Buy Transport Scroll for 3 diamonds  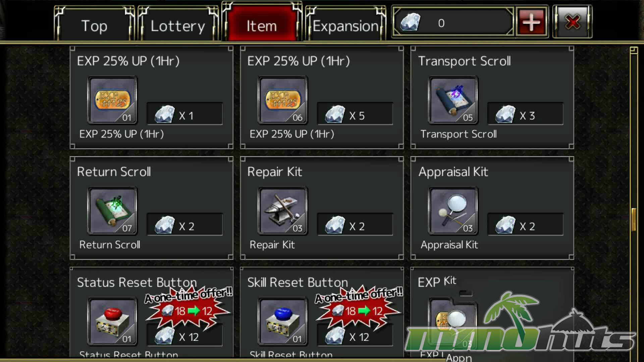point(525,114)
